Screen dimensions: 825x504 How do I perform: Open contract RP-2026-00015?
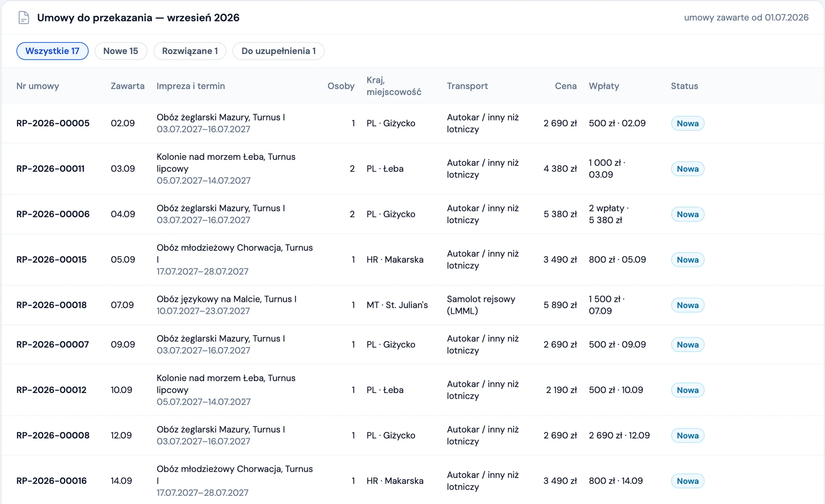pyautogui.click(x=52, y=259)
